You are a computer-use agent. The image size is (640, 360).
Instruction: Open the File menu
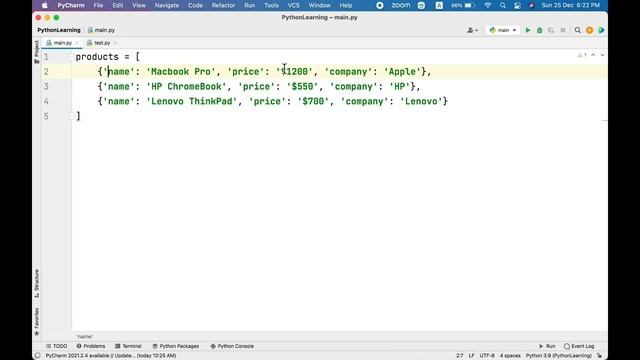tap(98, 5)
